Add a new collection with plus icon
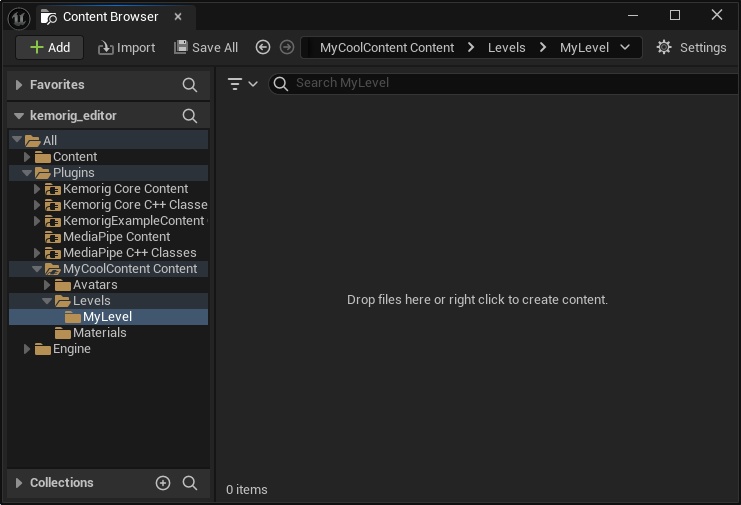Screen dimensions: 741x505 pyautogui.click(x=163, y=483)
